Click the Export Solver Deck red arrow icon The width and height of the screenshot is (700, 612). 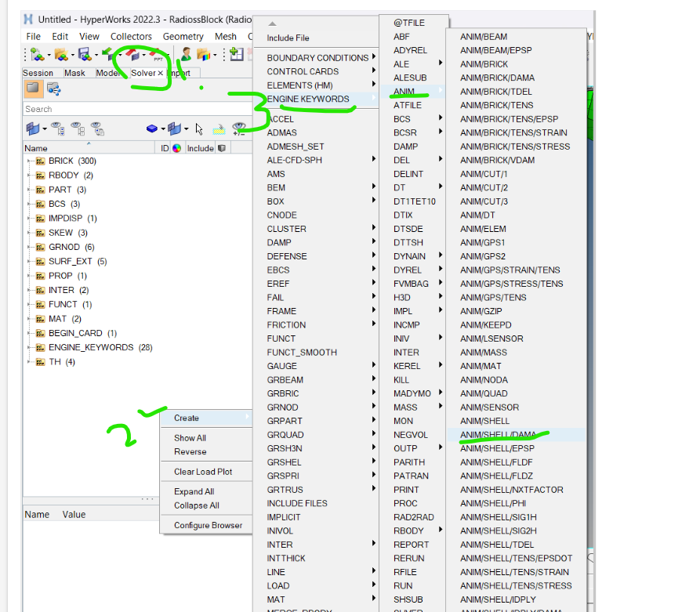pyautogui.click(x=133, y=54)
